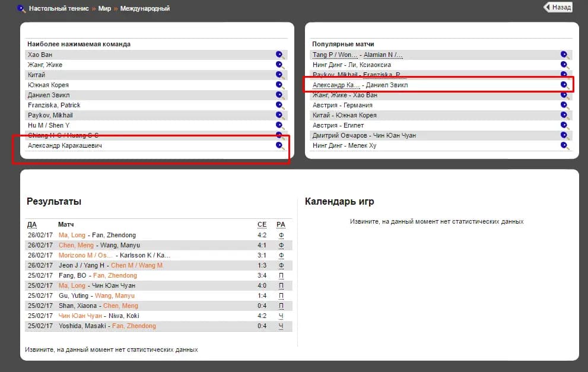Open result Чин Юан Чуан - Niwa, Koki

[98, 316]
